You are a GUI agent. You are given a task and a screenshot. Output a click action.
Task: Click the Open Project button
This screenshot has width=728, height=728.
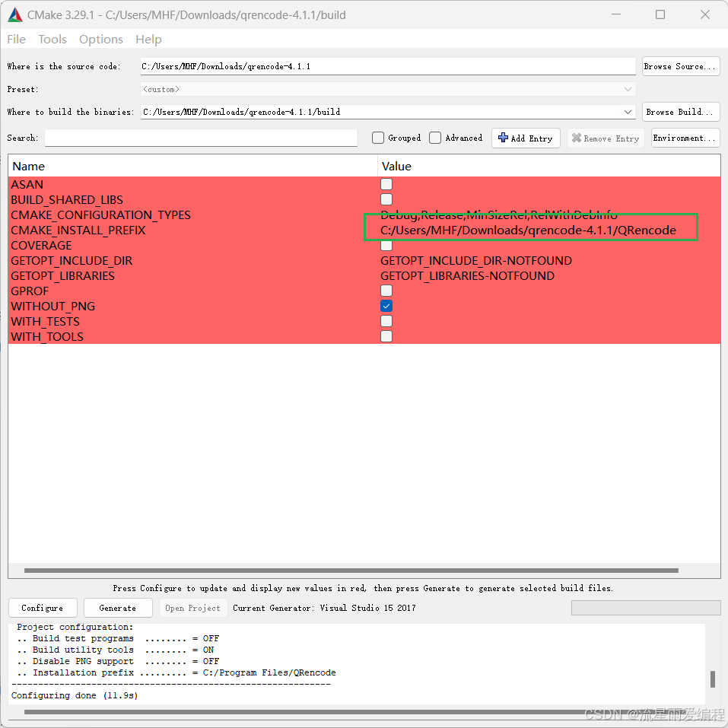point(193,608)
